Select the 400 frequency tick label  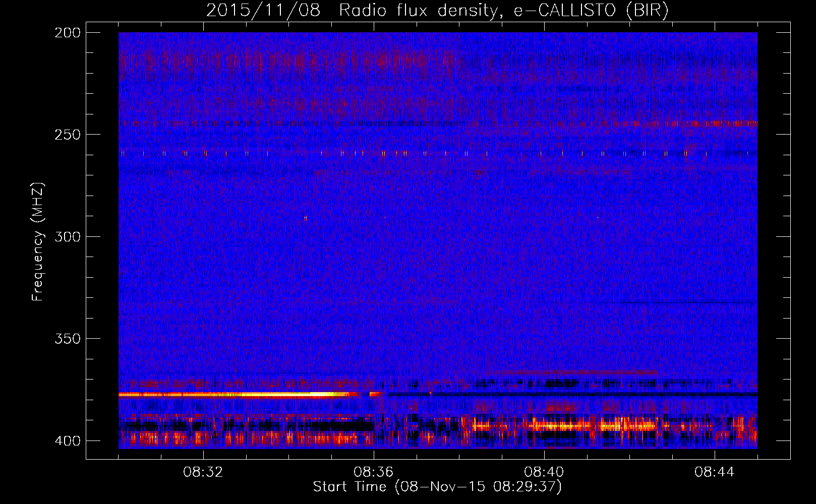[67, 441]
